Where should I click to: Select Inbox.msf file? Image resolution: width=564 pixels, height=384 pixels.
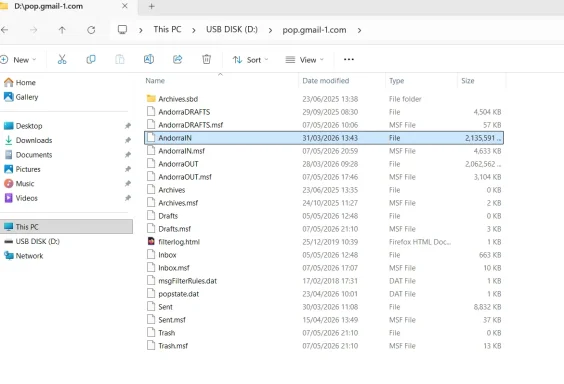coord(324,268)
